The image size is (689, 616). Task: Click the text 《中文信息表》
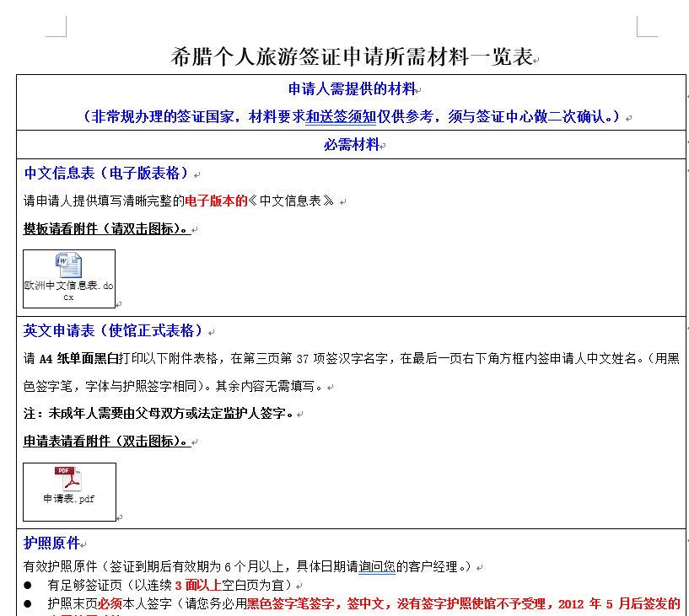[291, 201]
